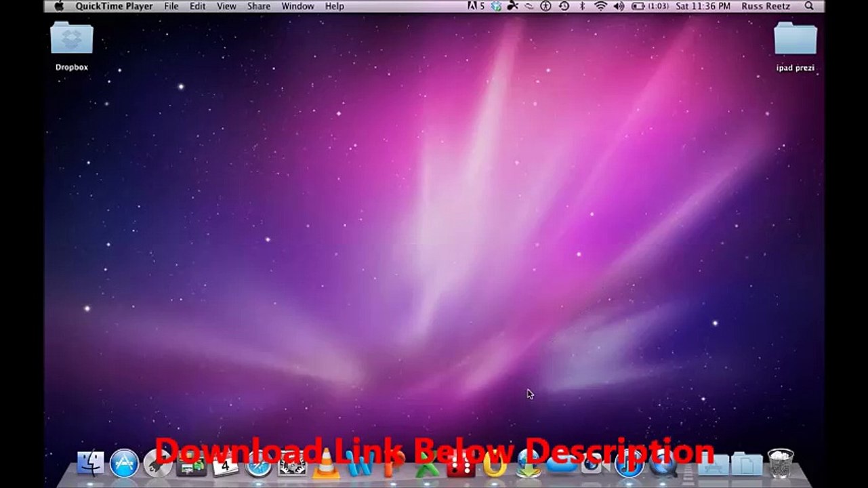The image size is (868, 488).
Task: Open the Edit menu
Action: 197,6
